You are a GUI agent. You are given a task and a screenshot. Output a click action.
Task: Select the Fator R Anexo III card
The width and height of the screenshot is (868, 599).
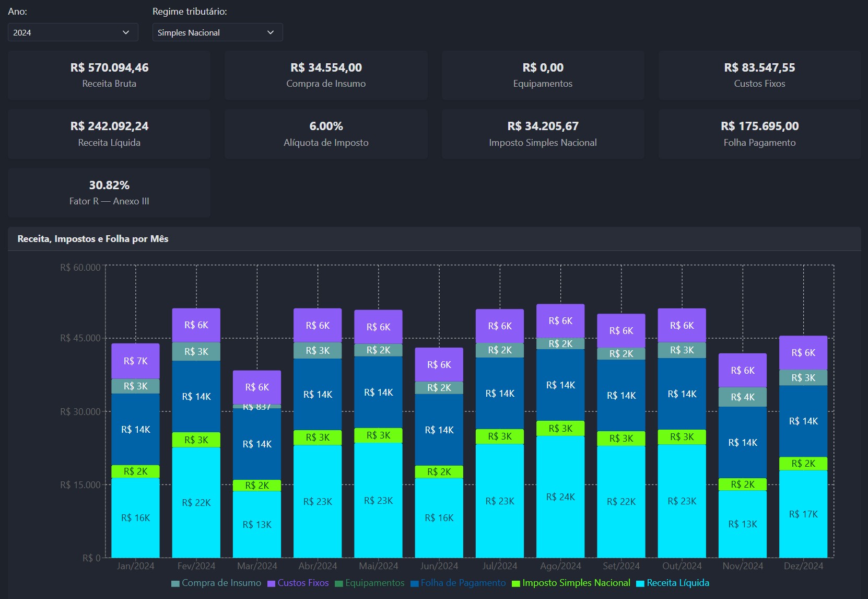pos(109,193)
